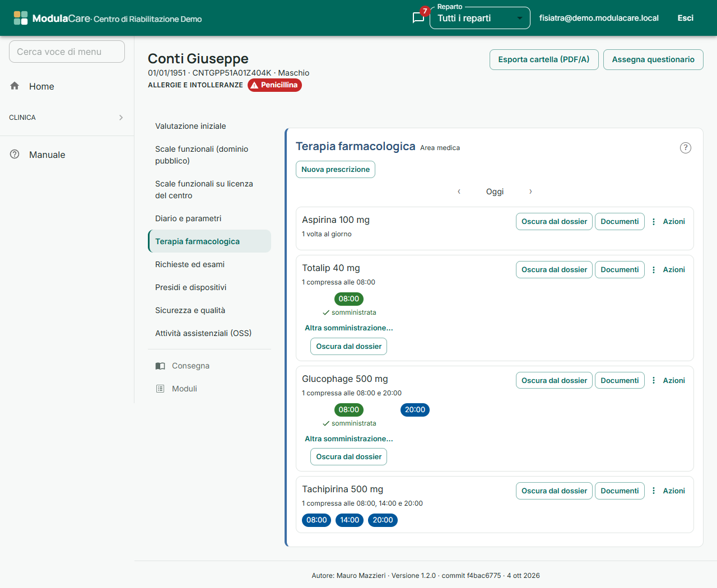The image size is (717, 588).
Task: Open the help question mark for Terapia farmacologica
Action: coord(686,148)
